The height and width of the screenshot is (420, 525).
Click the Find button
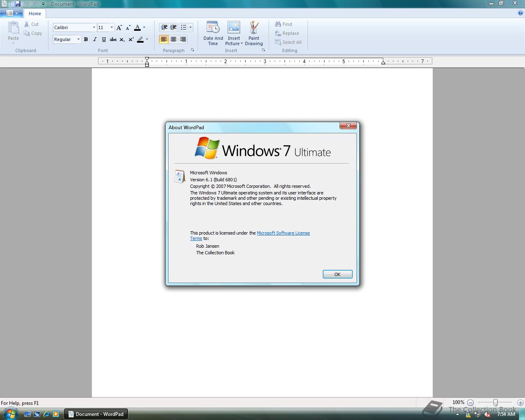tap(283, 24)
